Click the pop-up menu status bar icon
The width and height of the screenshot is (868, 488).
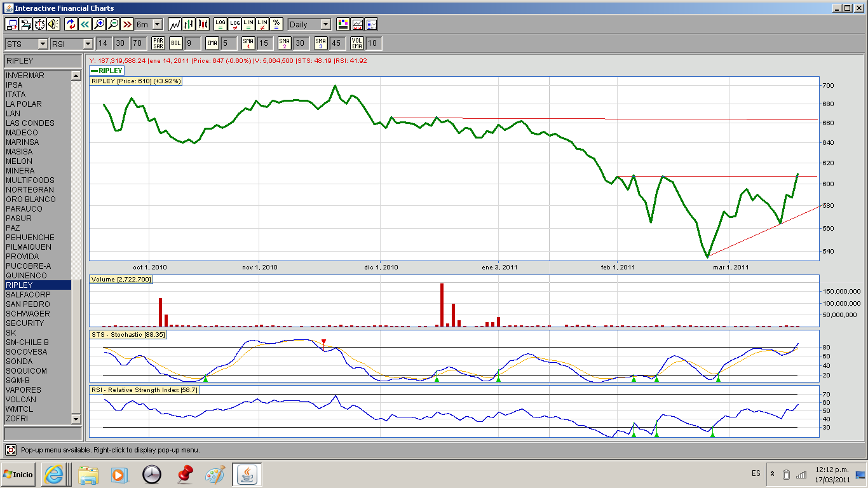point(11,450)
